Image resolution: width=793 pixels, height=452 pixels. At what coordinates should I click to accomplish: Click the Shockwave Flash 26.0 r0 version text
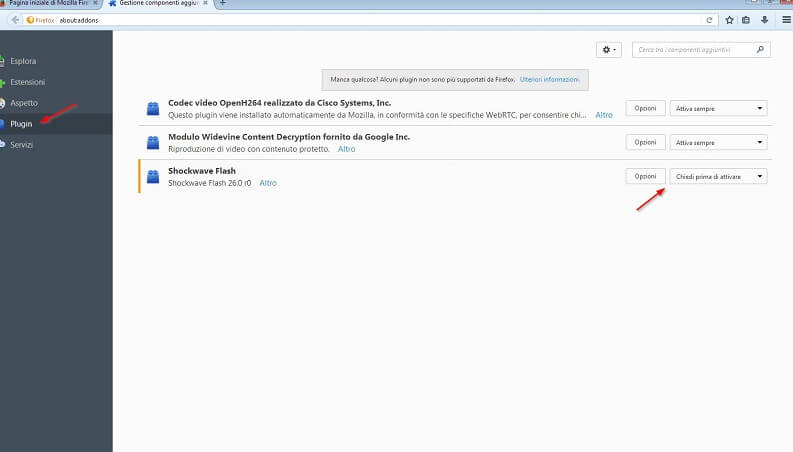pyautogui.click(x=209, y=183)
